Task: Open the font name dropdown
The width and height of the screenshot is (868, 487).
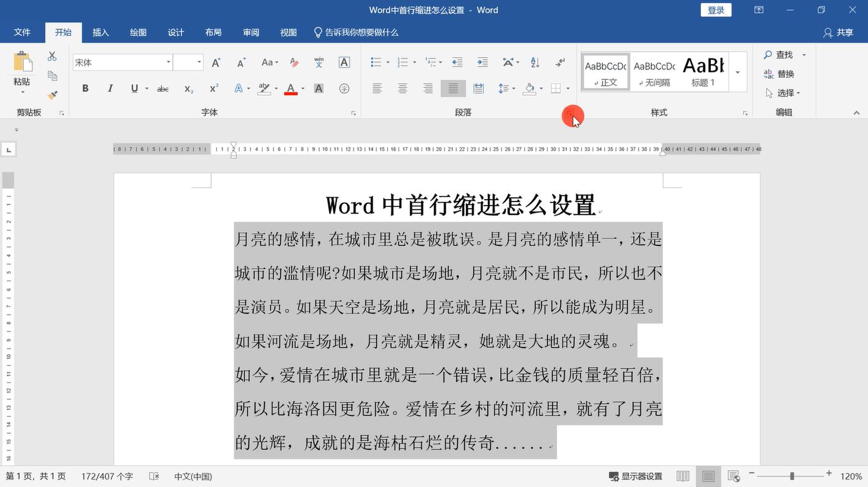Action: pos(168,62)
